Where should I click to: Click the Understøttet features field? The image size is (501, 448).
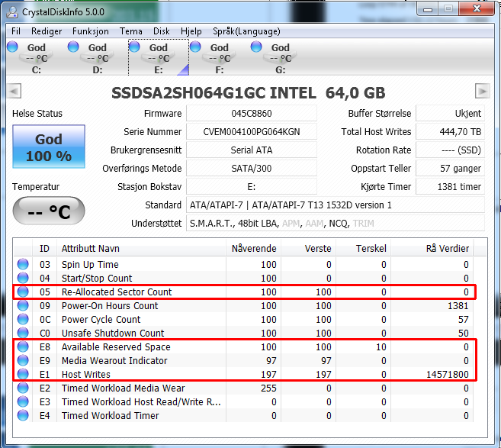[336, 223]
